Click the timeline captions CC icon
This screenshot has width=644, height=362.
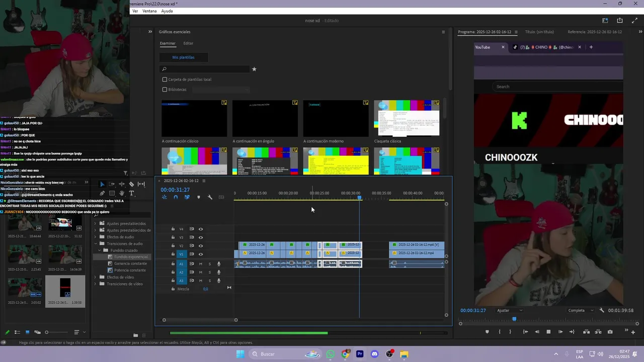tap(221, 197)
